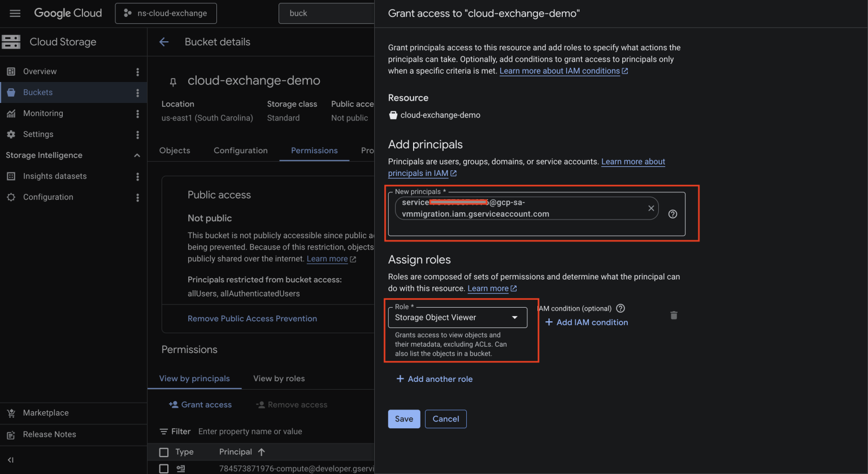This screenshot has height=474, width=868.
Task: Select the Permissions tab
Action: [314, 150]
